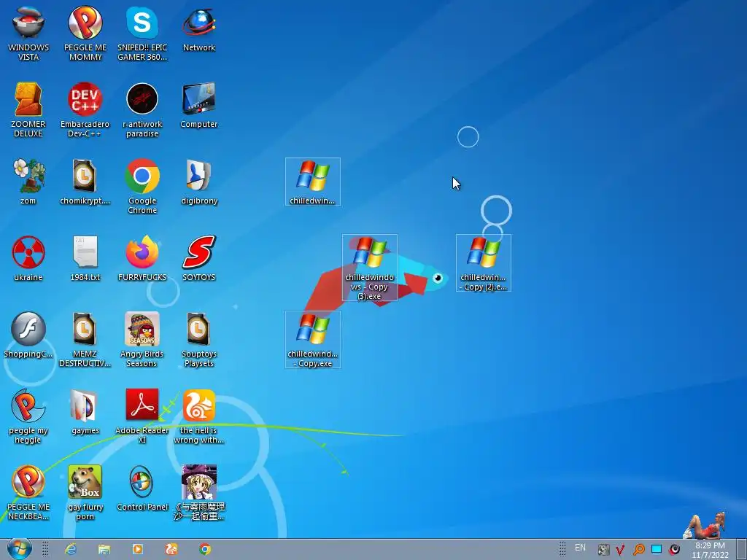Click the cyan monitor tray icon

[657, 550]
